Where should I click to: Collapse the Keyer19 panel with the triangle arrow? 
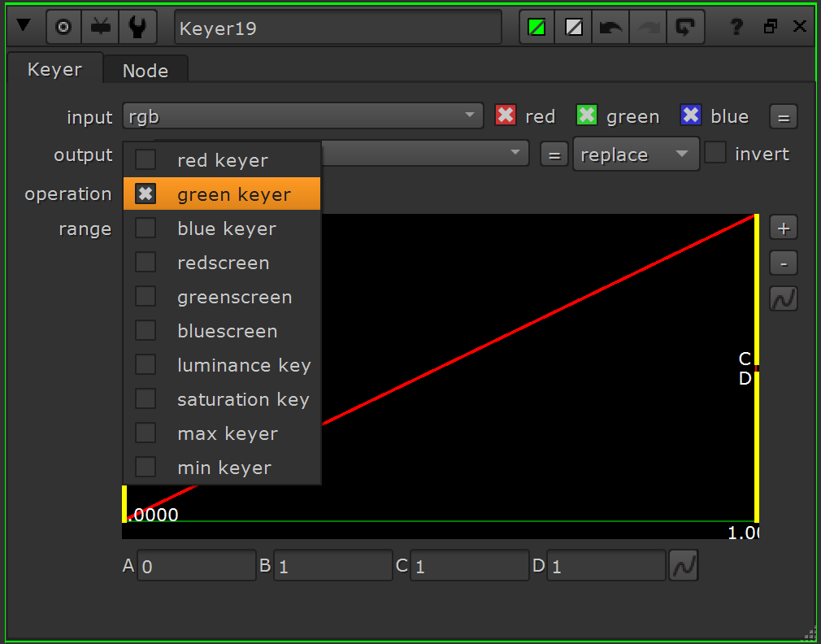click(x=24, y=26)
